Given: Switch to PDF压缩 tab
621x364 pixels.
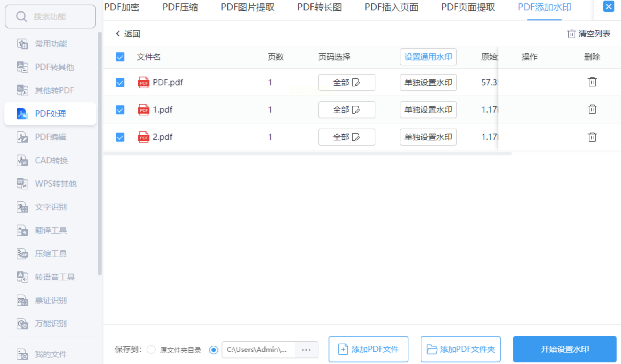Looking at the screenshot, I should point(180,7).
